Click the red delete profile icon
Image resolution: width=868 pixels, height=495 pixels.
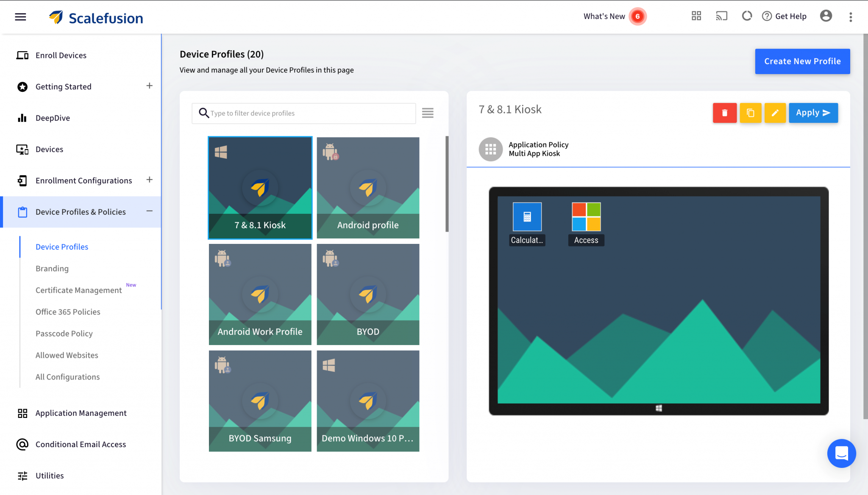[x=724, y=113]
